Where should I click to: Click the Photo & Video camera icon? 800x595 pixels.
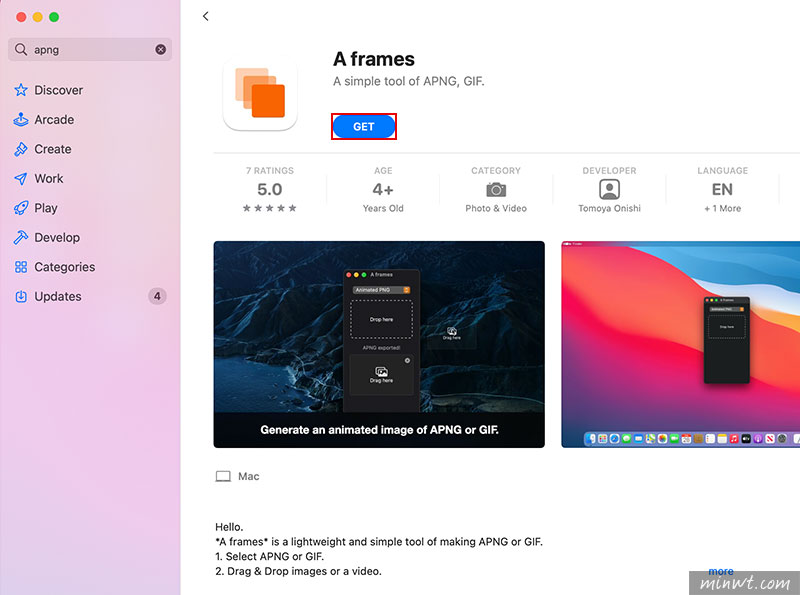[496, 190]
